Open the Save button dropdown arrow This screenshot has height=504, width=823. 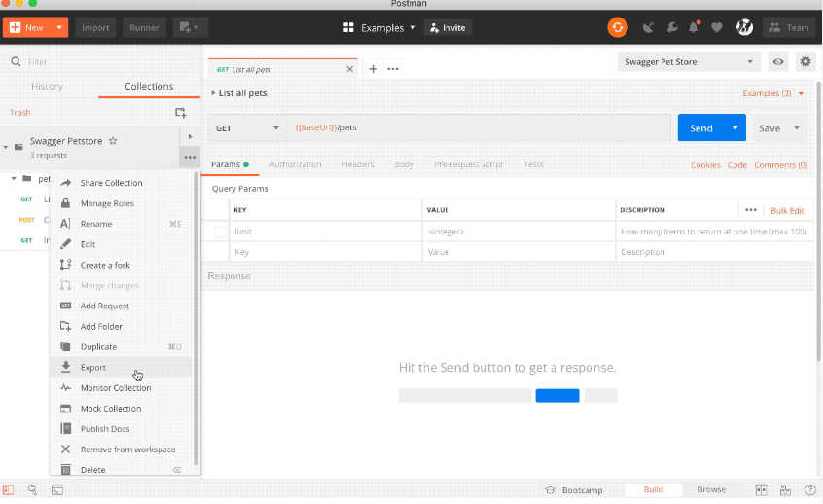pyautogui.click(x=796, y=128)
